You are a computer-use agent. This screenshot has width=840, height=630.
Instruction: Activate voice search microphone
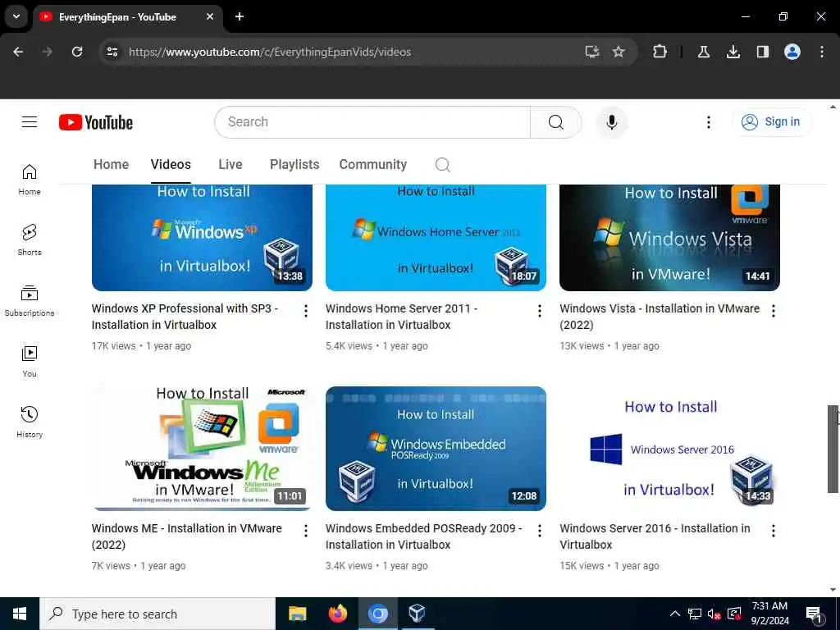pos(611,122)
